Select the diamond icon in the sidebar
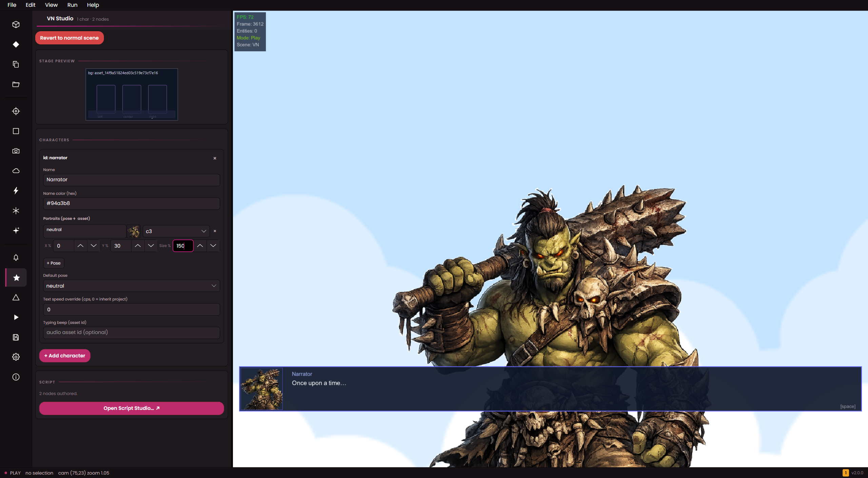 point(16,44)
